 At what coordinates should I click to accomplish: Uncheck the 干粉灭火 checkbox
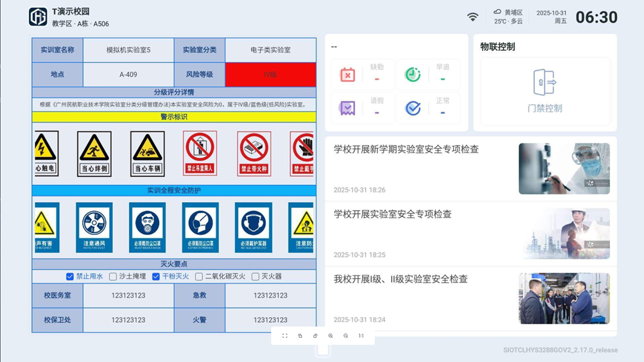point(155,277)
